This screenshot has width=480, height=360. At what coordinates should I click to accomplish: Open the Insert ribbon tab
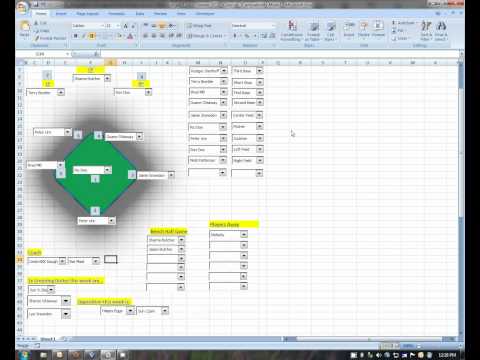coord(61,14)
